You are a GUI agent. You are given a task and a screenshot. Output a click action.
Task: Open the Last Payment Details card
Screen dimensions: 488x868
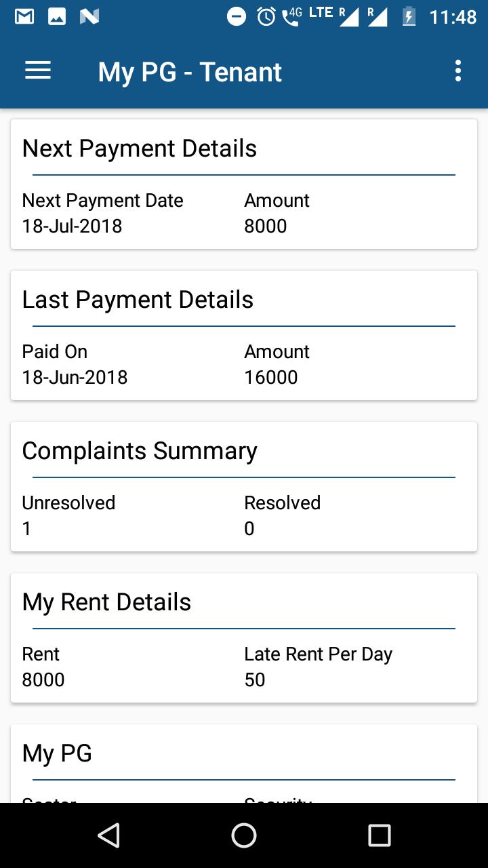244,336
